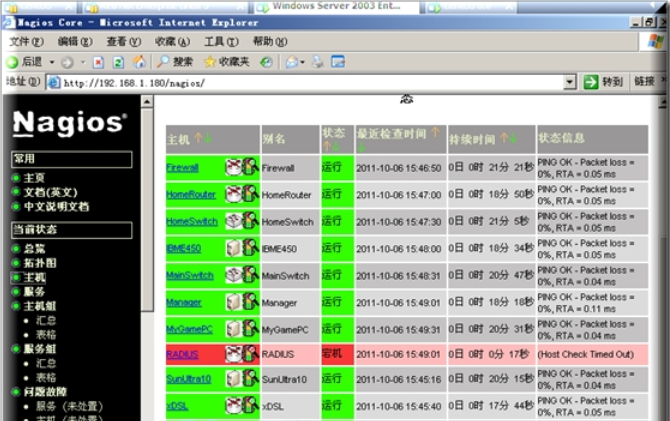The width and height of the screenshot is (670, 421).
Task: Open the RADIUS host link
Action: pyautogui.click(x=182, y=354)
